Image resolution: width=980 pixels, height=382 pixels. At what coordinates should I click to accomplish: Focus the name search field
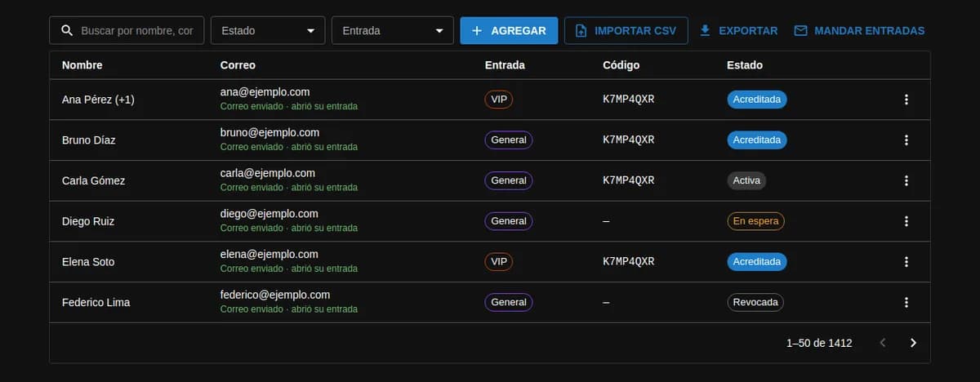click(x=127, y=30)
